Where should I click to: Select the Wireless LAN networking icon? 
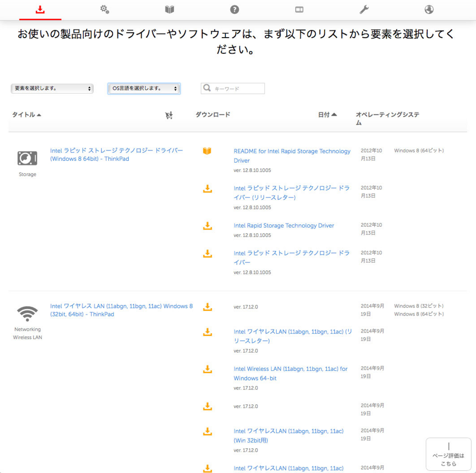[27, 314]
